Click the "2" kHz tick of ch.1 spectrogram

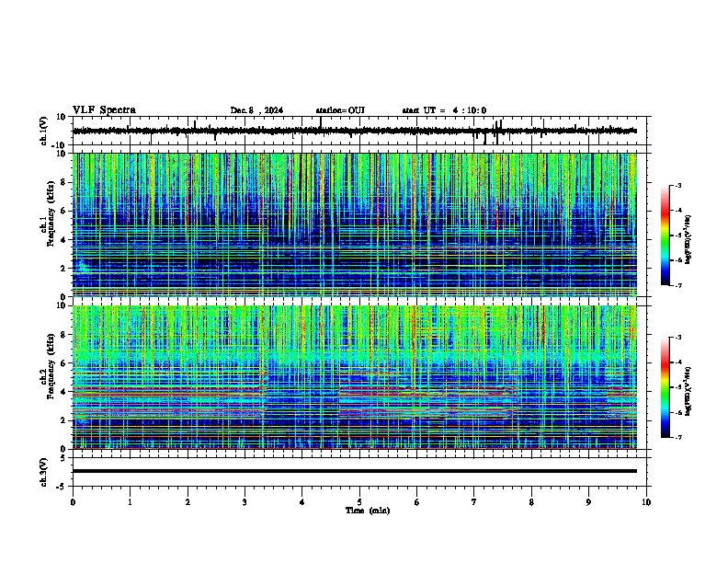pos(64,268)
